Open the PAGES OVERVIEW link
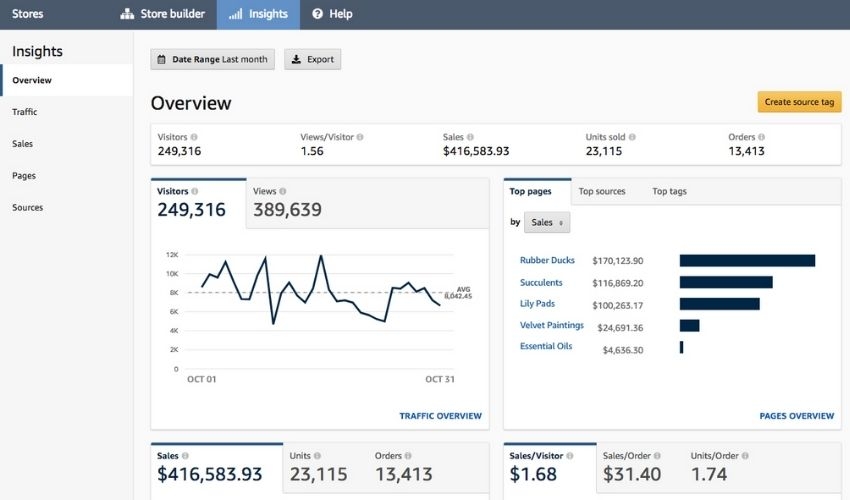850x500 pixels. (797, 416)
